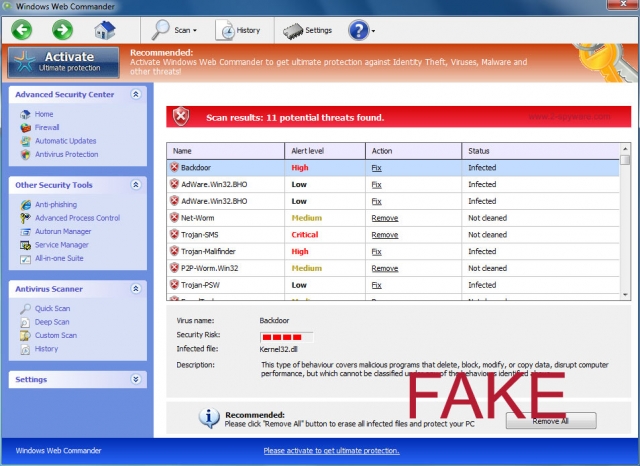
Task: Click the Home icon in the sidebar
Action: pyautogui.click(x=25, y=114)
